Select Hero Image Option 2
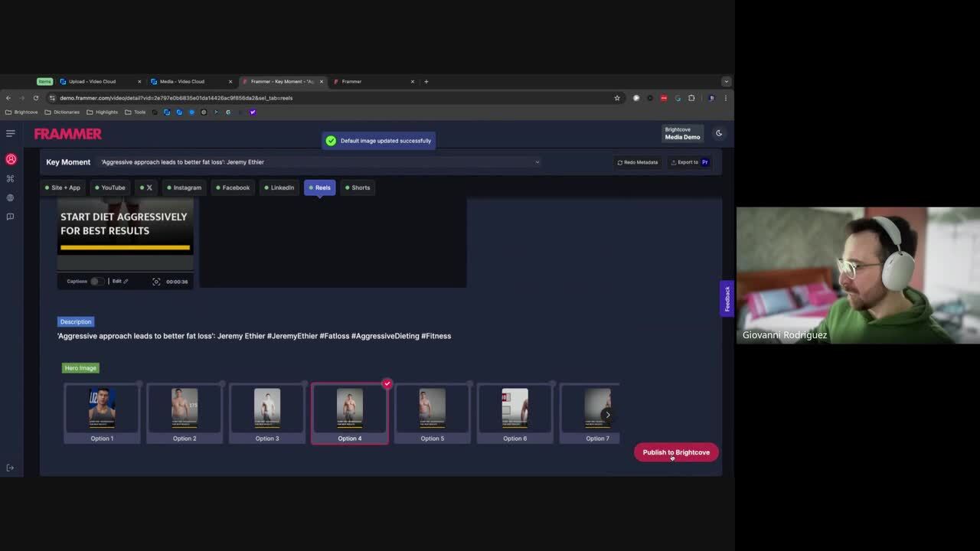This screenshot has width=980, height=551. [x=185, y=413]
